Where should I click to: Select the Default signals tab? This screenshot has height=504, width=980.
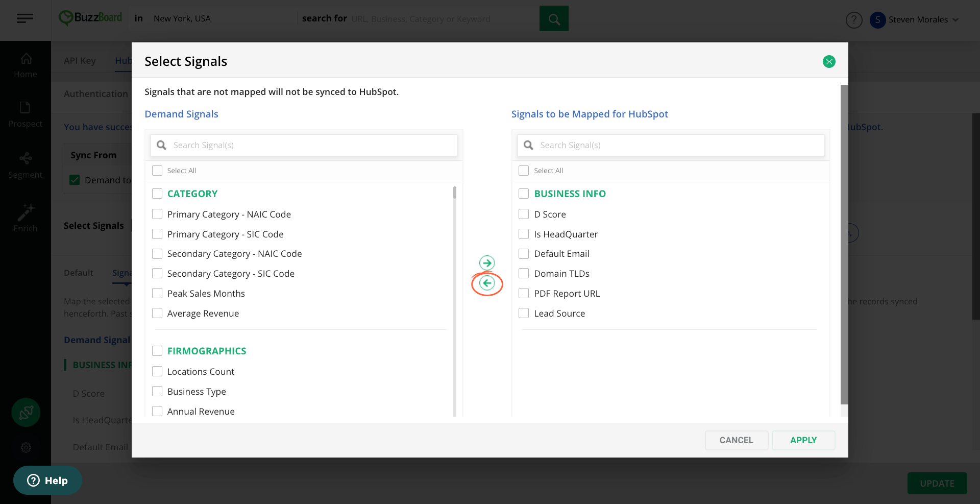pyautogui.click(x=79, y=273)
